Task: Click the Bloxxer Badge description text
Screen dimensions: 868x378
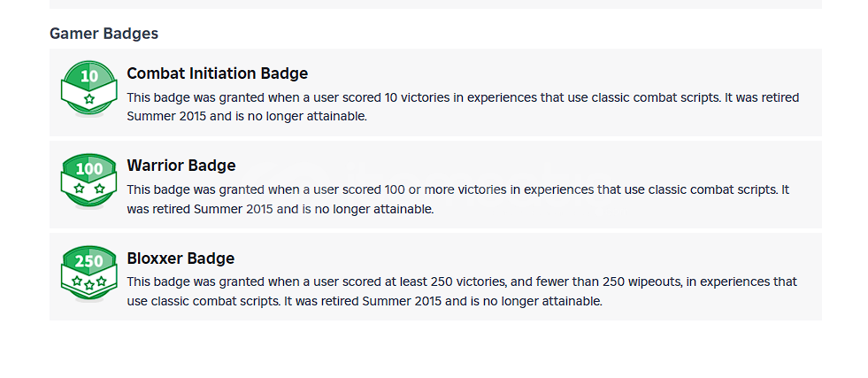Action: (461, 291)
